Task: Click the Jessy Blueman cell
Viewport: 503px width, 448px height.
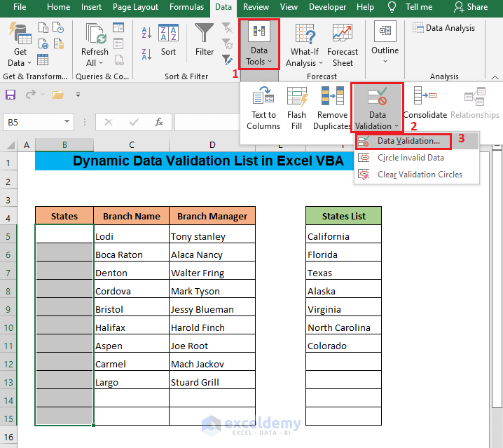Action: tap(212, 307)
